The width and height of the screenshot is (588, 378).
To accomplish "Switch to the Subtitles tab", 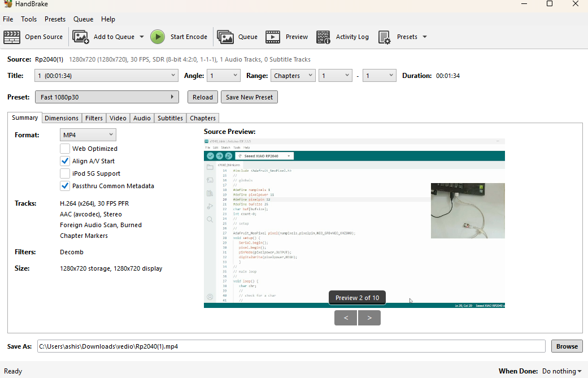I will coord(170,118).
